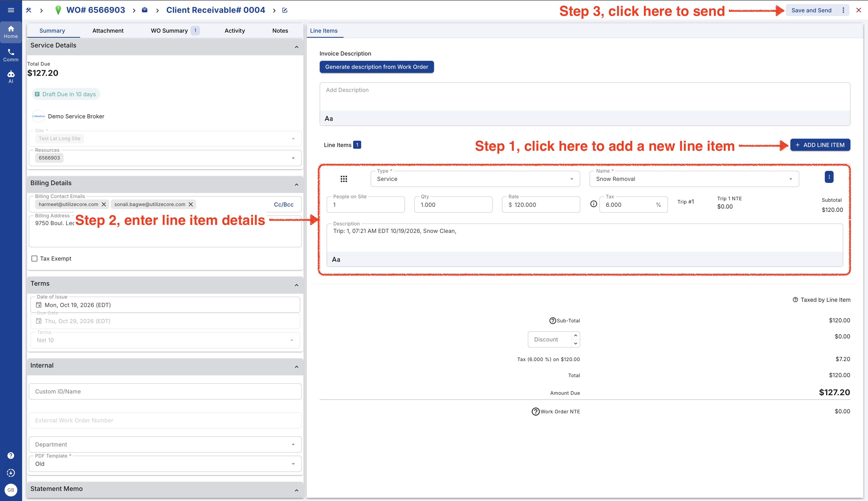Click the tools breadcrumb icon
This screenshot has width=868, height=501.
29,10
